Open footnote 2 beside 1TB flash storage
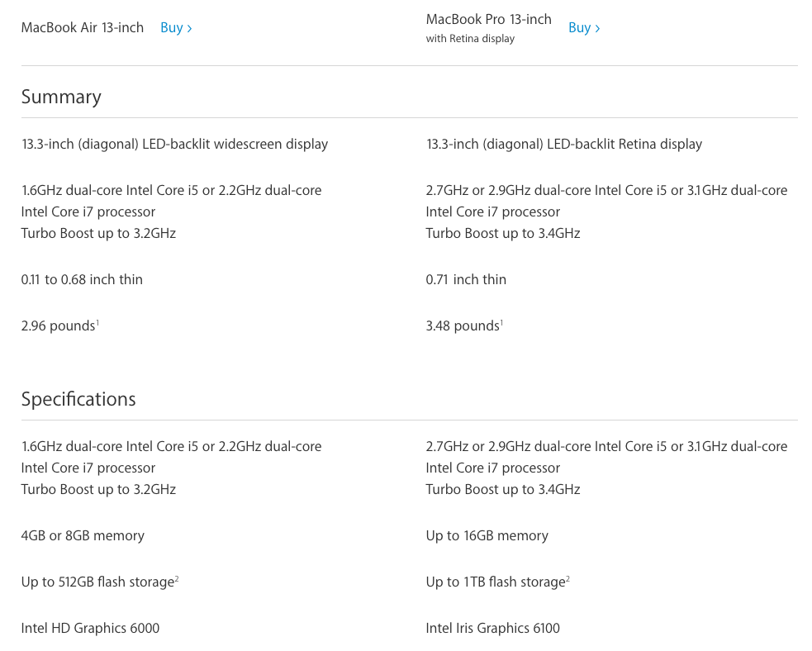Screen dimensions: 812x651 (567, 578)
